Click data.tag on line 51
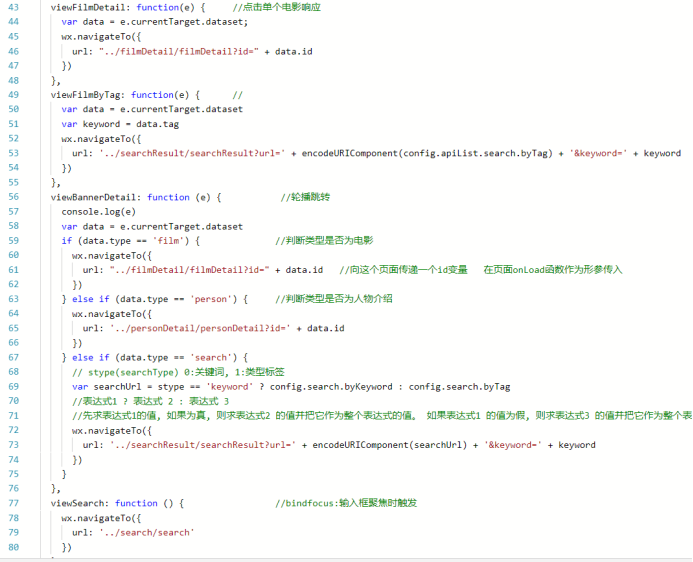693x562 pixels. pos(157,124)
